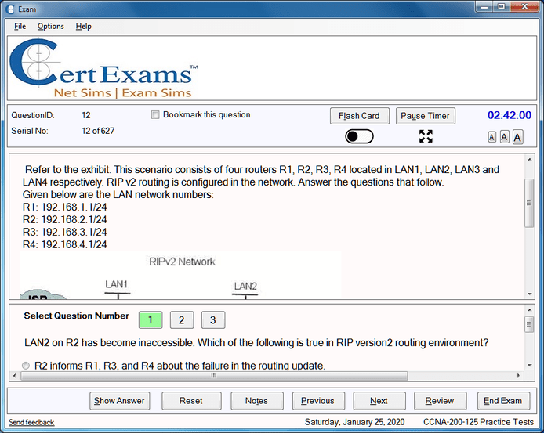Click the Serial No value 12 of 627
Image resolution: width=544 pixels, height=433 pixels.
98,131
